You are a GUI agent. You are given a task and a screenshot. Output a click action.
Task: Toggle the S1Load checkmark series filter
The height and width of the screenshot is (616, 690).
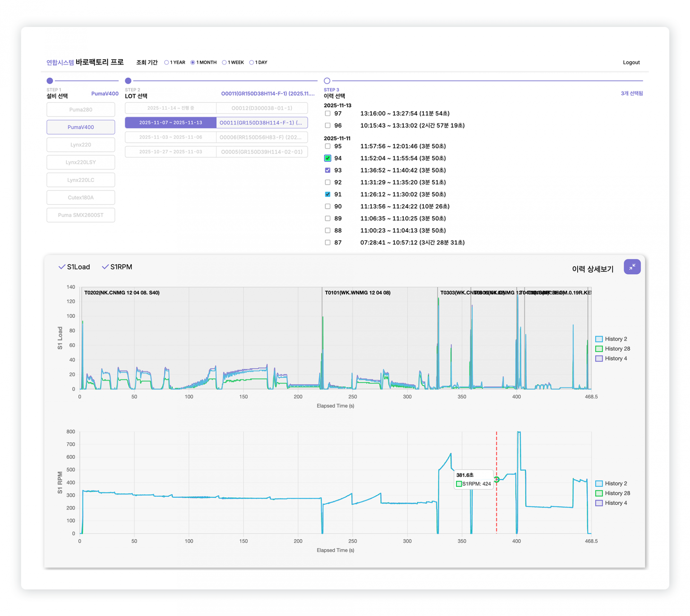[x=74, y=267]
